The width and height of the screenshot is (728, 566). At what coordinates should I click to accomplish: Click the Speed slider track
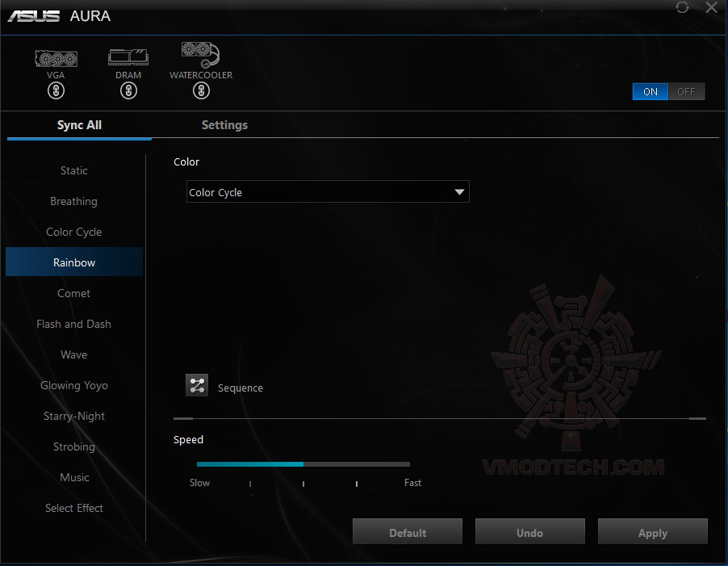click(x=303, y=463)
